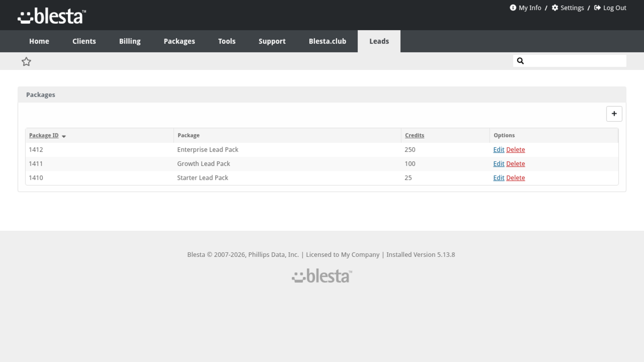Click the Log Out arrow icon
644x362 pixels.
(x=597, y=8)
